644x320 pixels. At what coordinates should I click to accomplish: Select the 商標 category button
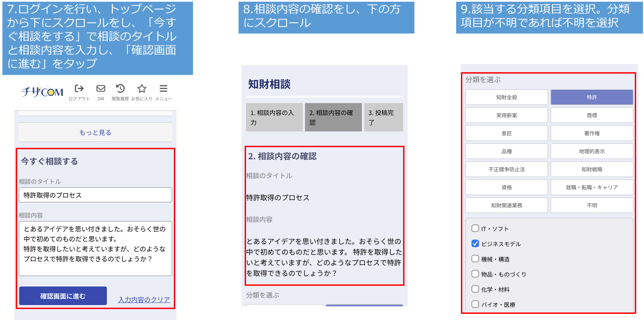(592, 115)
